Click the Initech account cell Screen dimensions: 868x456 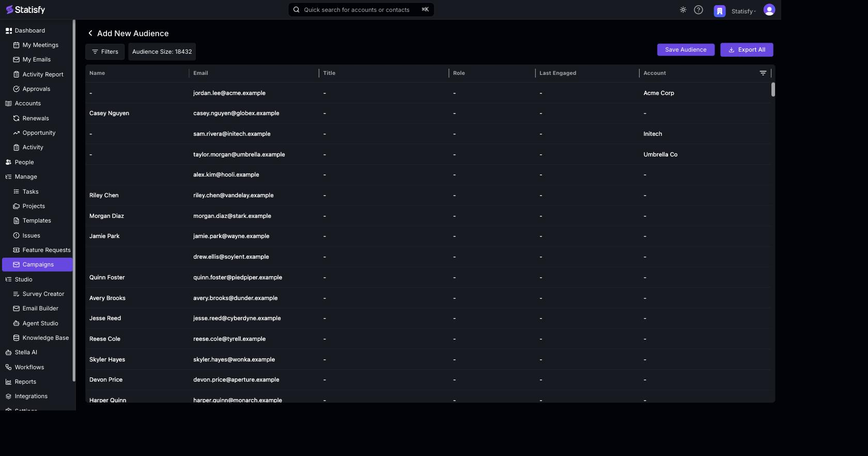tap(653, 134)
